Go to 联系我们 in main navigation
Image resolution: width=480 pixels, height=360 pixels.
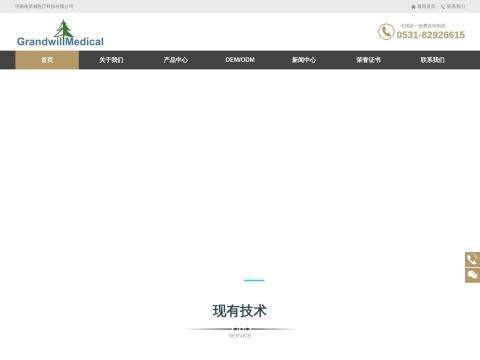coord(433,60)
